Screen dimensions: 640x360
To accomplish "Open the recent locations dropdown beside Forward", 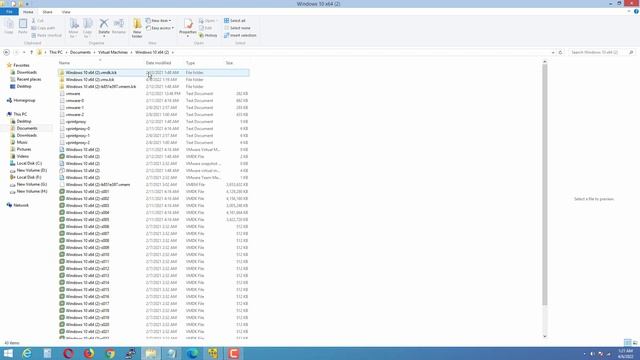I will click(x=24, y=52).
